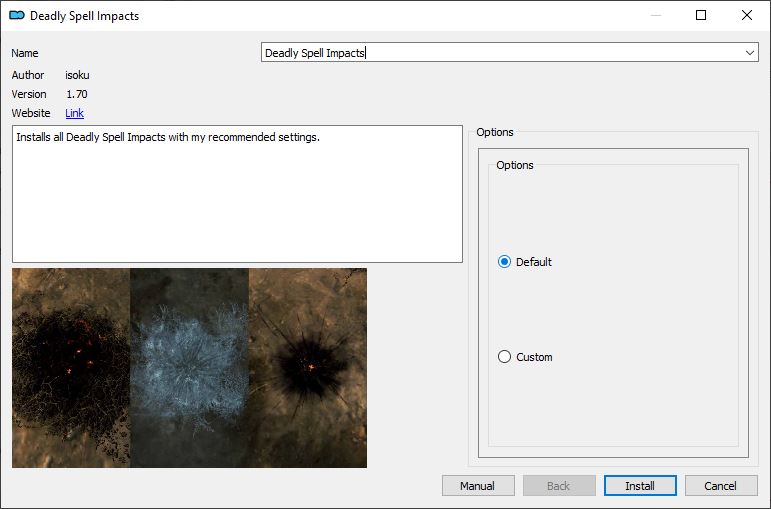The height and width of the screenshot is (509, 771).
Task: Click the version value 1.70
Action: tap(77, 94)
